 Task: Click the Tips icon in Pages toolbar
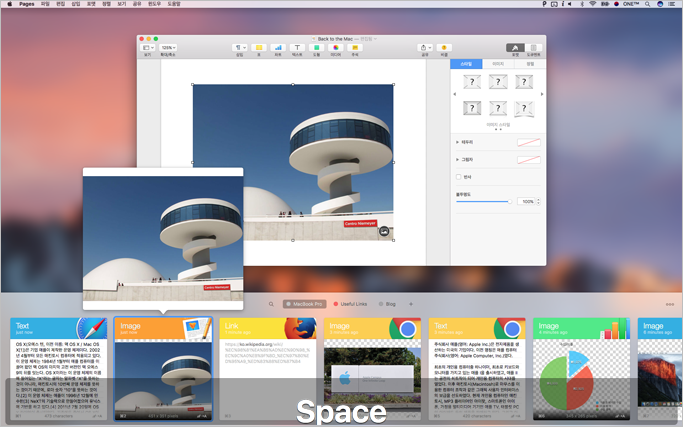[444, 47]
